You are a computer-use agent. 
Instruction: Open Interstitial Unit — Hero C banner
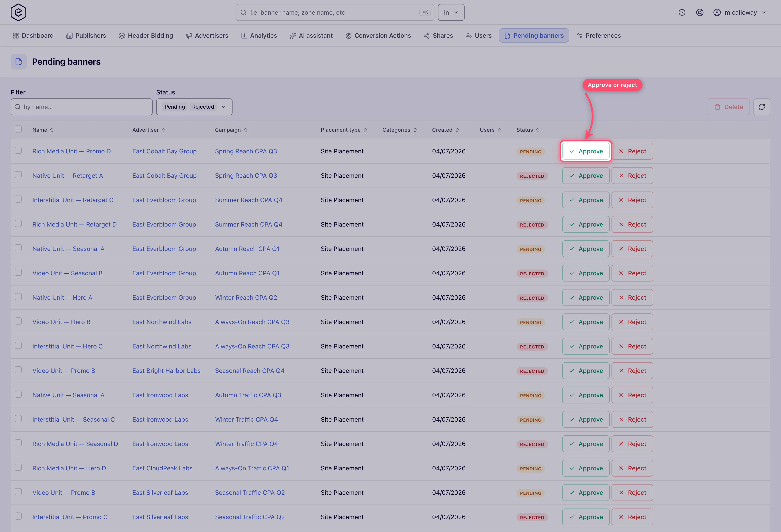coord(67,346)
